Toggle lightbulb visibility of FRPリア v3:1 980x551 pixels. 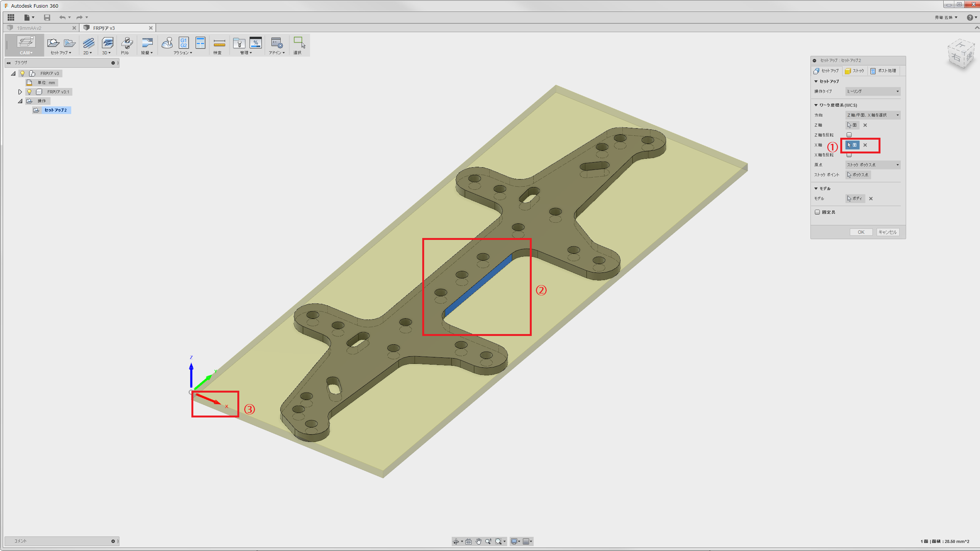pyautogui.click(x=29, y=92)
